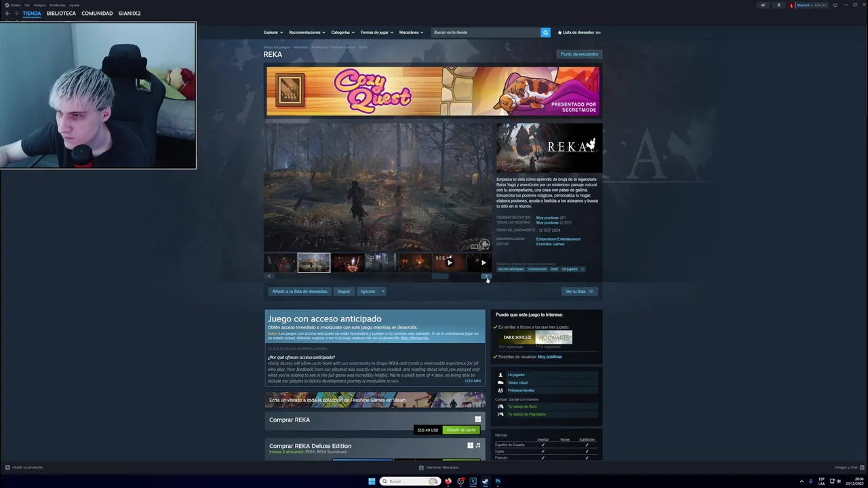This screenshot has width=868, height=488.
Task: Click the Dark Souls III similar game image
Action: tap(517, 338)
